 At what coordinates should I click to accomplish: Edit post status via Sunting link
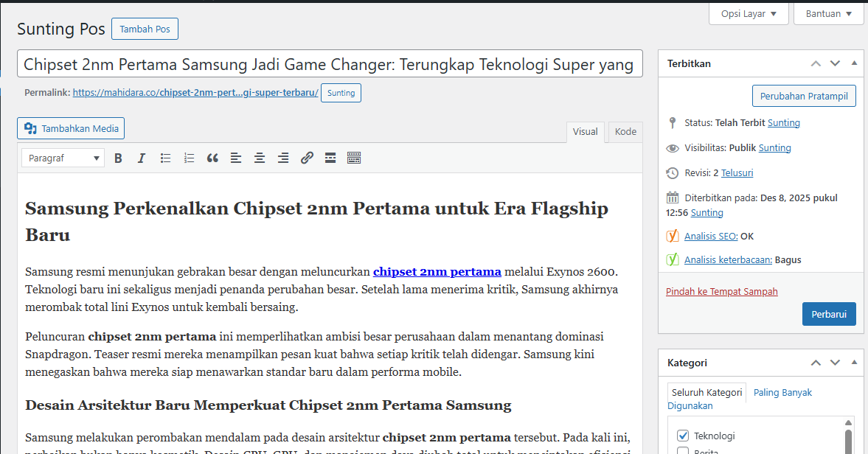coord(783,123)
